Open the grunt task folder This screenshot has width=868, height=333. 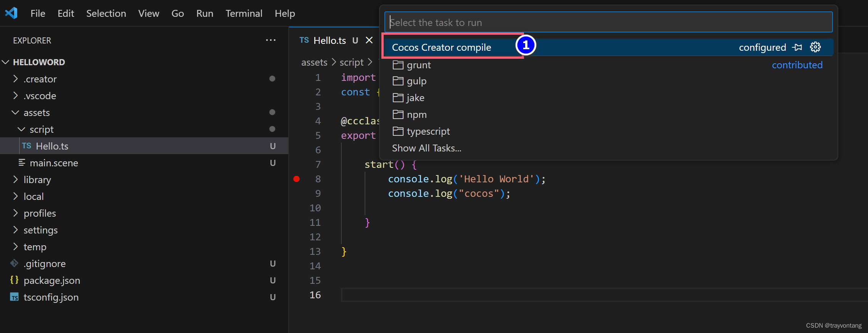coord(608,65)
